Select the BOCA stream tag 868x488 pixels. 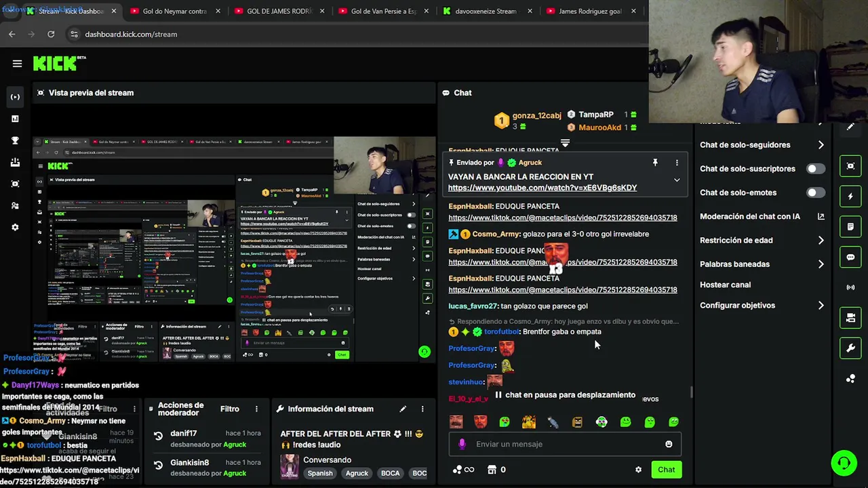coord(390,473)
